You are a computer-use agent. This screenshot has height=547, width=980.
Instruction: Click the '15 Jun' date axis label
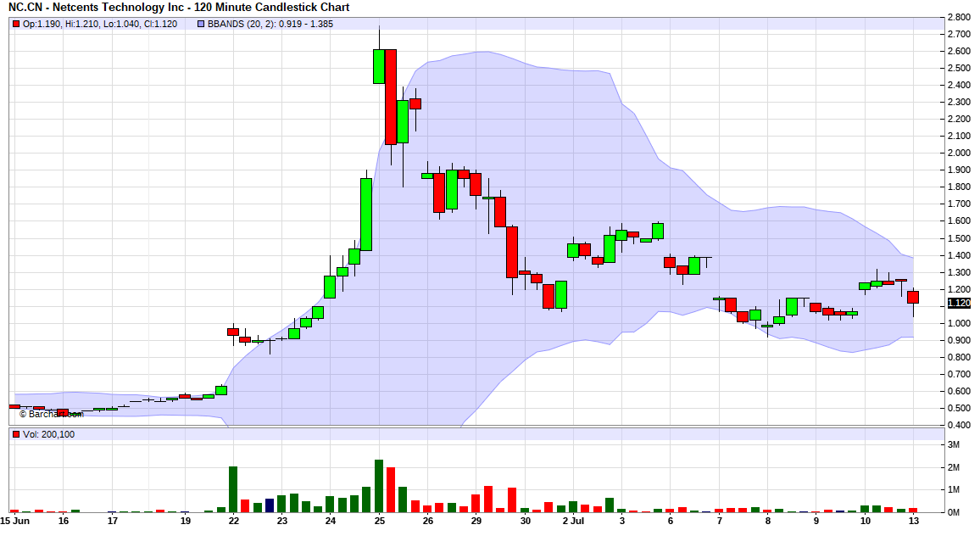tap(14, 521)
